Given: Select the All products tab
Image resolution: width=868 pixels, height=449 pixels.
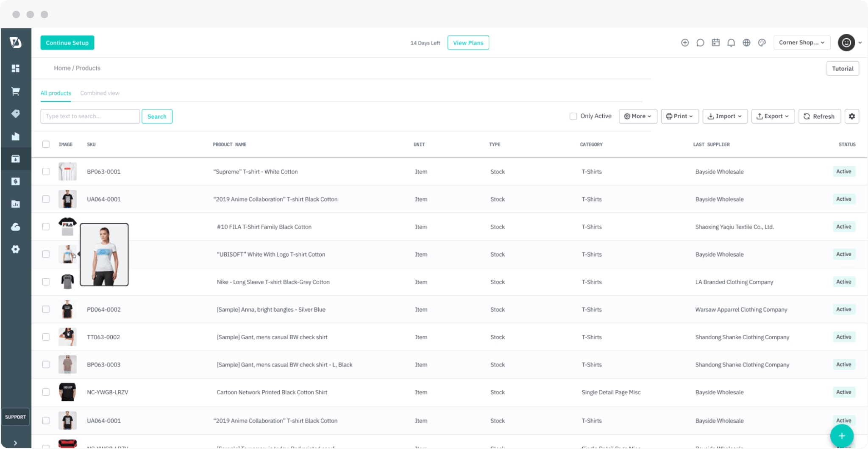Looking at the screenshot, I should [x=56, y=93].
